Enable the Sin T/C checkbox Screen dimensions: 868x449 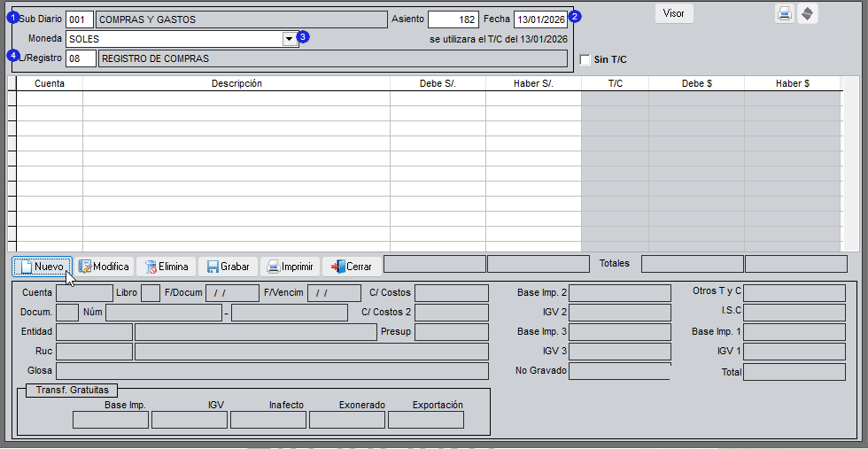click(x=585, y=60)
